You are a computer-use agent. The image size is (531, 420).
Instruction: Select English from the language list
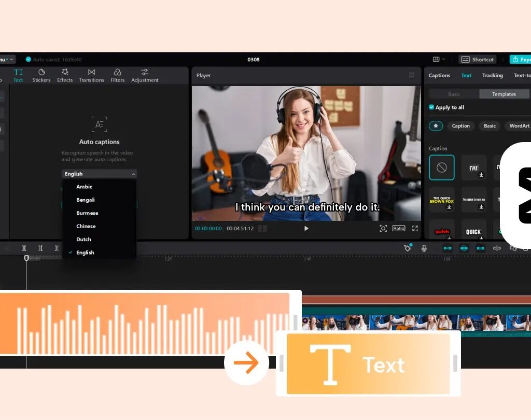[85, 253]
